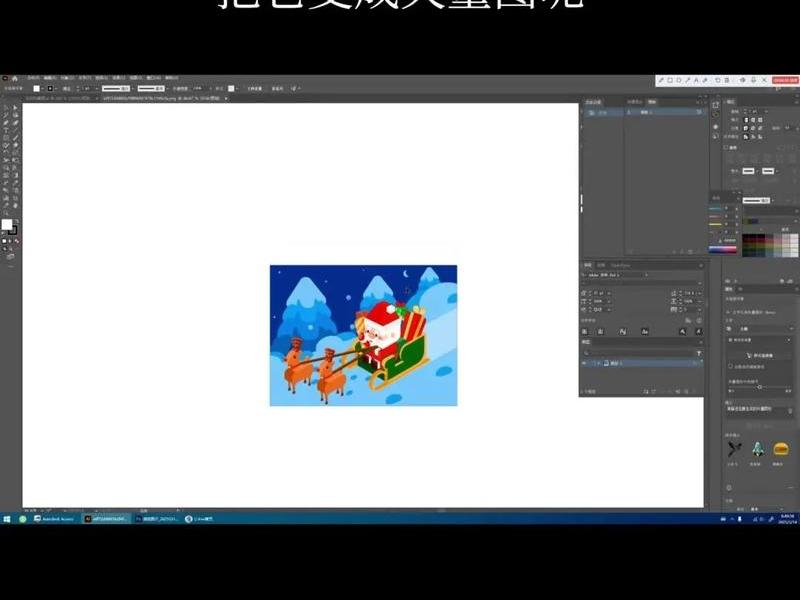Adjust the detail slider handle

click(x=760, y=387)
